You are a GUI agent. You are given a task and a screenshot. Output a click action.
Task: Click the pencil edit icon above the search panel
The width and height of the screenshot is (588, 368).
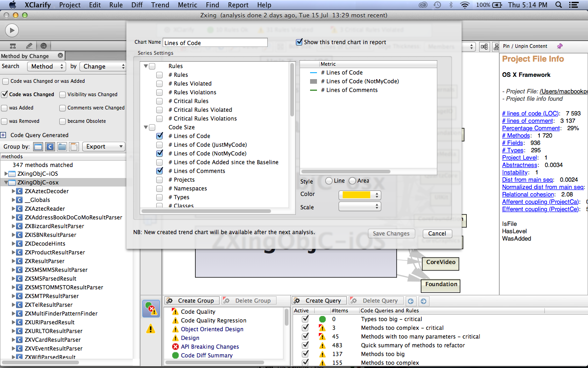[x=29, y=46]
